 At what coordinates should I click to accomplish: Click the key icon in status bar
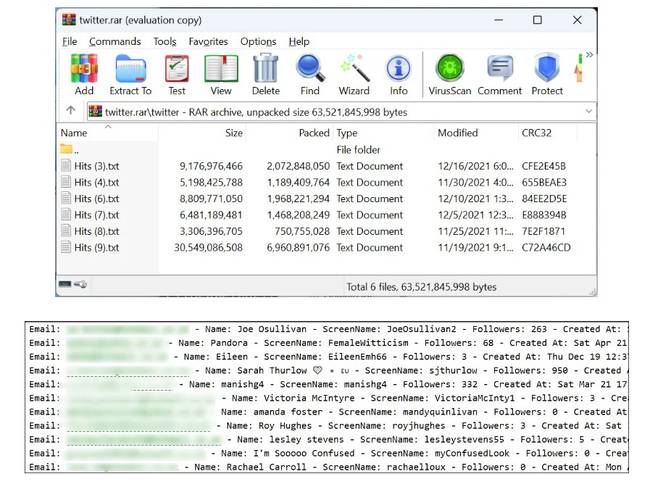tap(80, 284)
